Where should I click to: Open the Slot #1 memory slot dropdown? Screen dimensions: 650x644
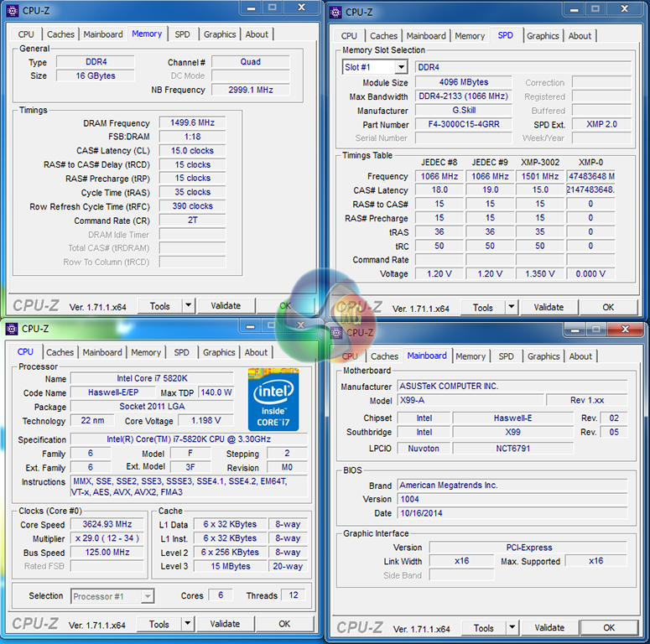(400, 67)
